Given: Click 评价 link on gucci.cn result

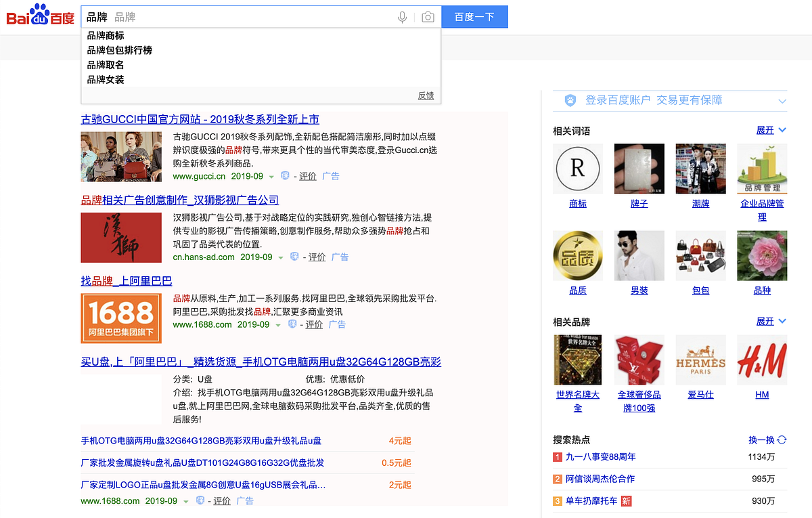Looking at the screenshot, I should pos(308,176).
